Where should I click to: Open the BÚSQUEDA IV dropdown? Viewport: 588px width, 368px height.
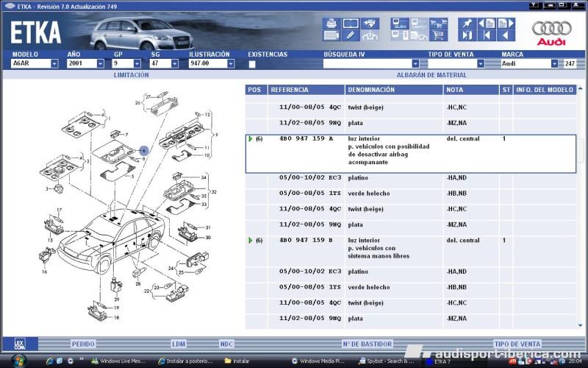point(415,64)
